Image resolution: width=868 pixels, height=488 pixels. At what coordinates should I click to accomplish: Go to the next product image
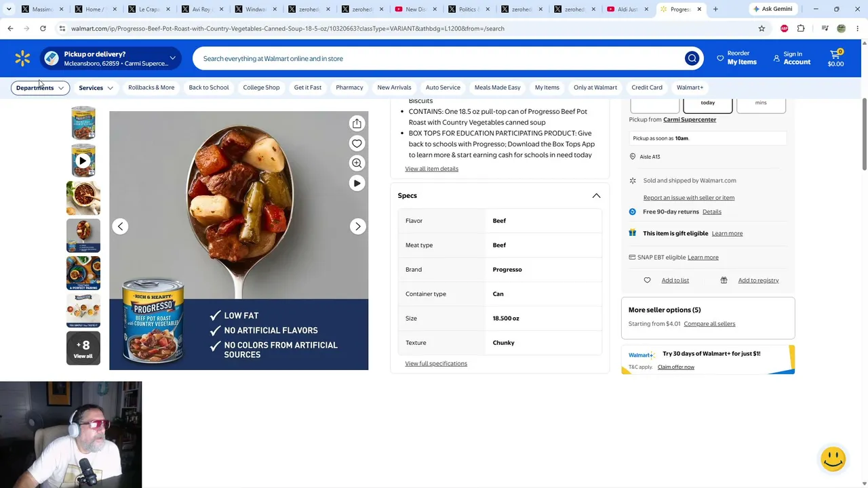(357, 226)
